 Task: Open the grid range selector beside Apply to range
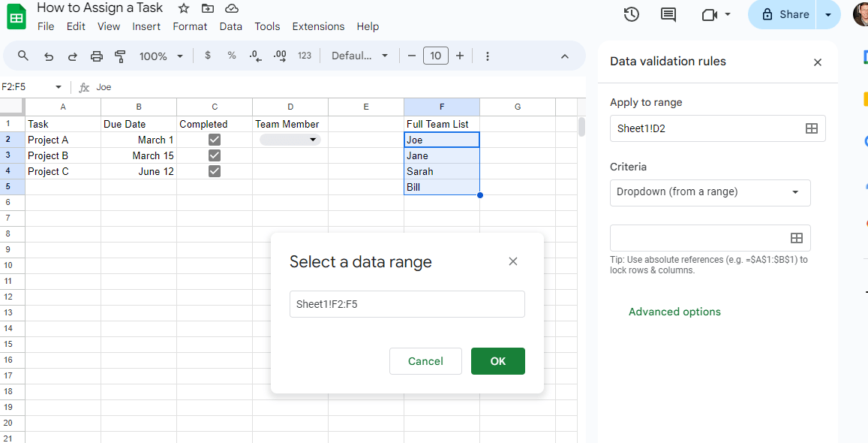(x=811, y=128)
